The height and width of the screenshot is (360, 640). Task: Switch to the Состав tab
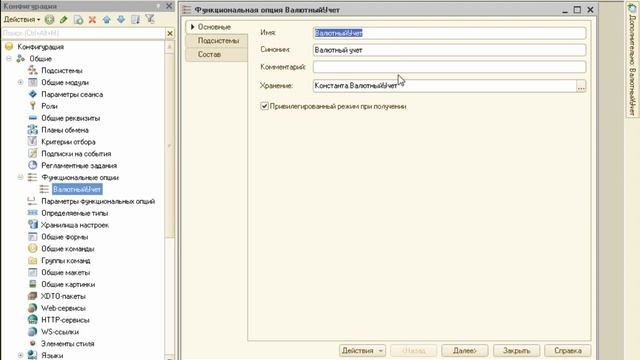[216, 54]
